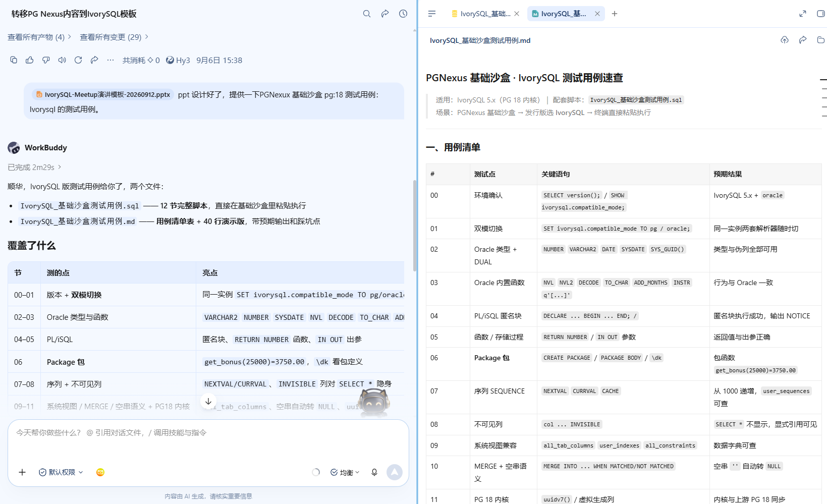Expand 已完成 2m29s details
Viewport: 827px width, 504px height.
pyautogui.click(x=34, y=167)
